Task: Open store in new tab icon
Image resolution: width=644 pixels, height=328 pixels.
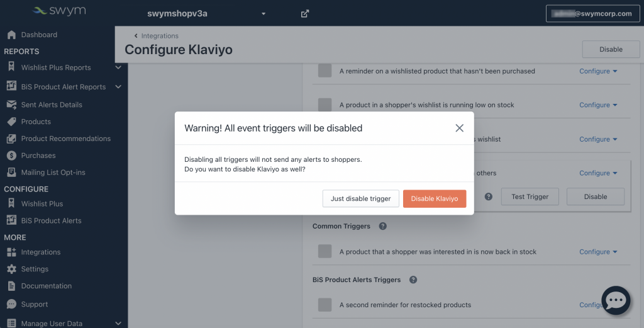Action: (x=305, y=14)
